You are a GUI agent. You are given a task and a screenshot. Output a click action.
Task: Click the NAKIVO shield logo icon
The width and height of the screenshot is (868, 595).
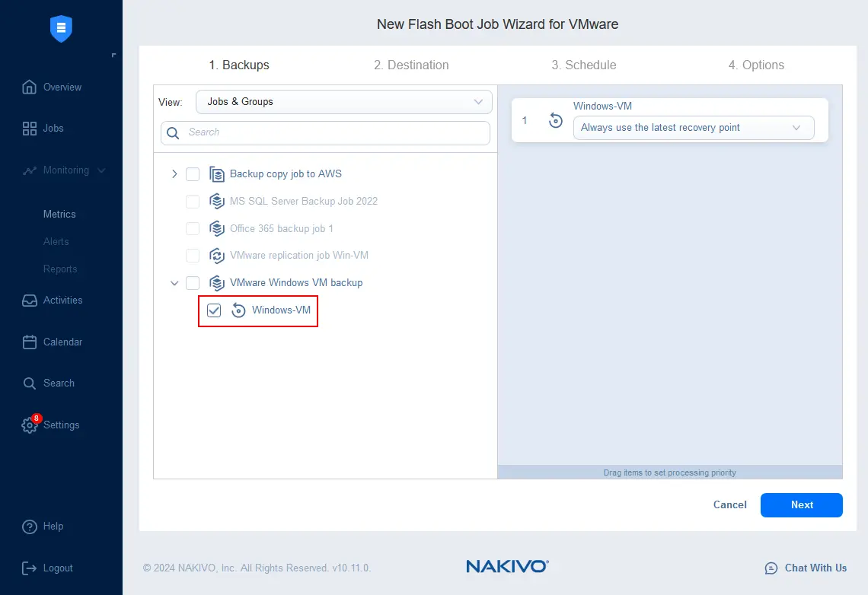tap(61, 28)
